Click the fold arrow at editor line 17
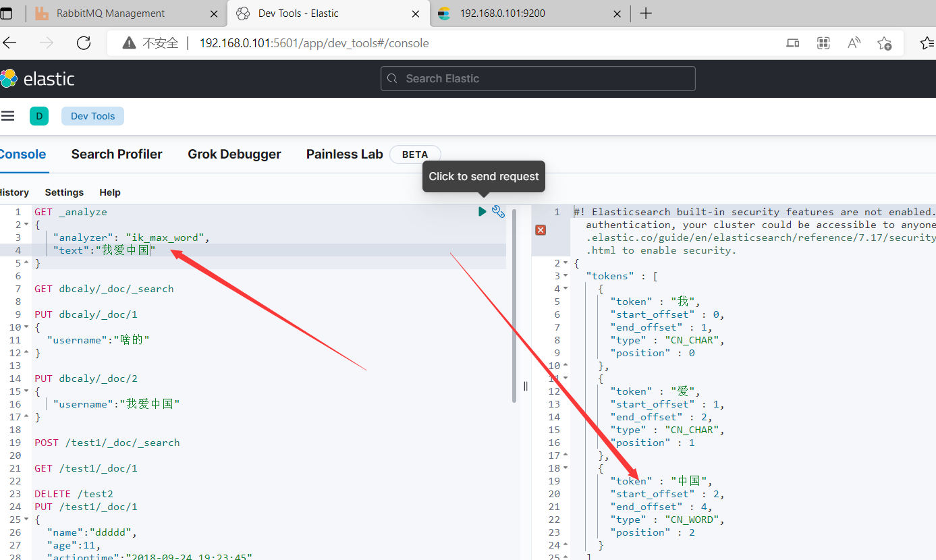The image size is (936, 560). click(x=26, y=417)
